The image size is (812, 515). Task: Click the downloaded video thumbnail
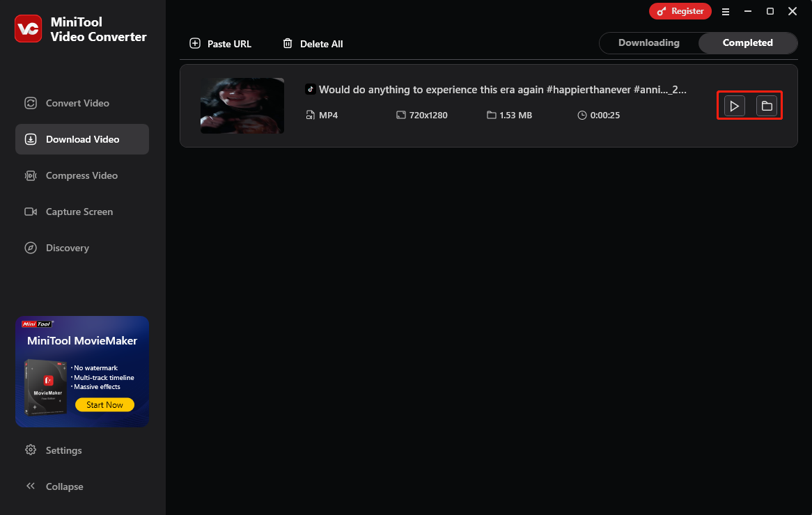coord(242,106)
